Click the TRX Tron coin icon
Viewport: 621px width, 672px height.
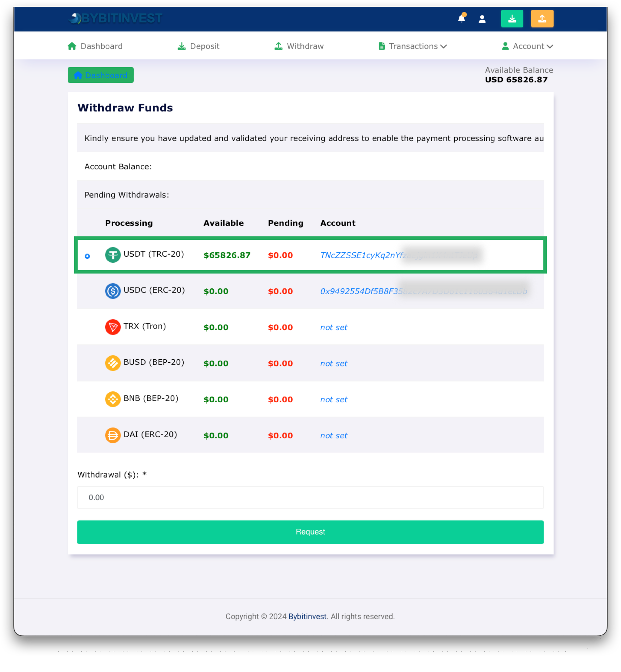point(113,327)
